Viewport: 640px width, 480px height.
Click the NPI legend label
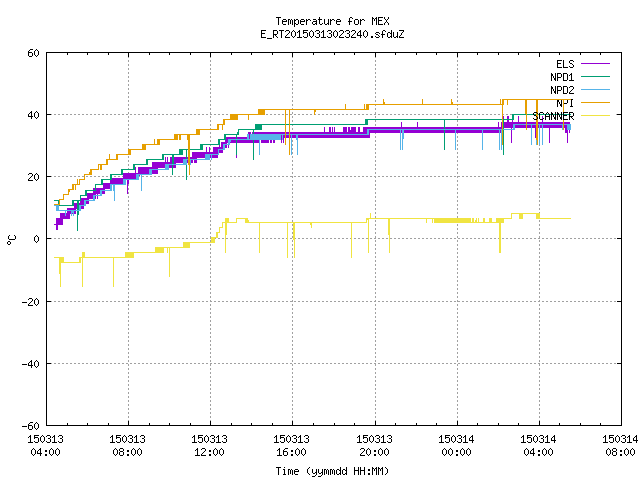[565, 103]
